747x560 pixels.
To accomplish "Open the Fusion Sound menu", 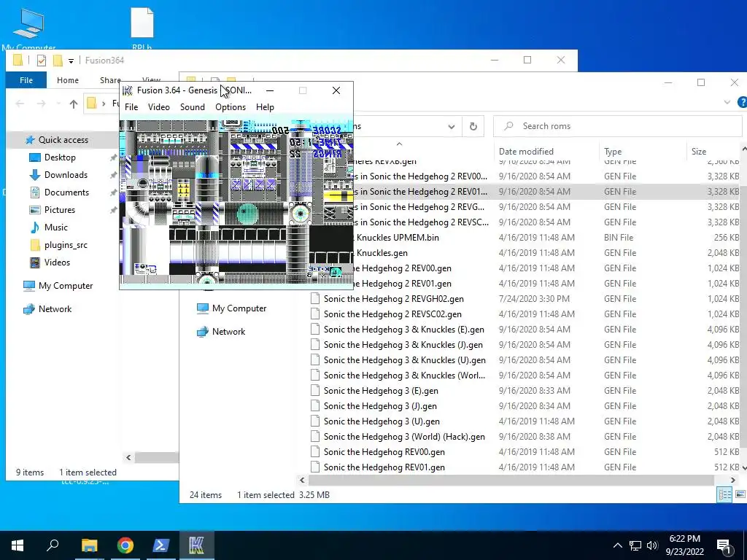I will [x=193, y=107].
